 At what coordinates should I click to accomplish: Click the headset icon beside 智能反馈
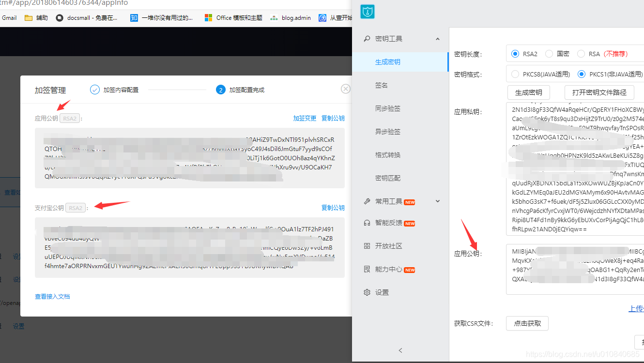pyautogui.click(x=367, y=223)
